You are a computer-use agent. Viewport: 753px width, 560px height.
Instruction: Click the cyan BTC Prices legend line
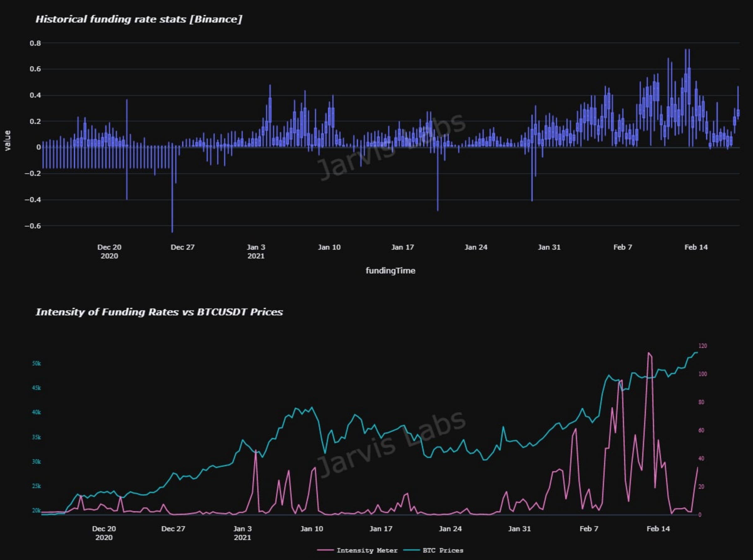(412, 550)
